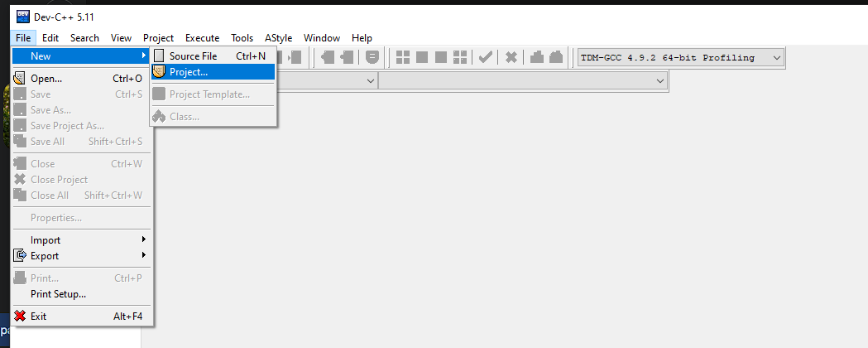Click the disabled Save All entry
This screenshot has width=868, height=348.
point(81,142)
